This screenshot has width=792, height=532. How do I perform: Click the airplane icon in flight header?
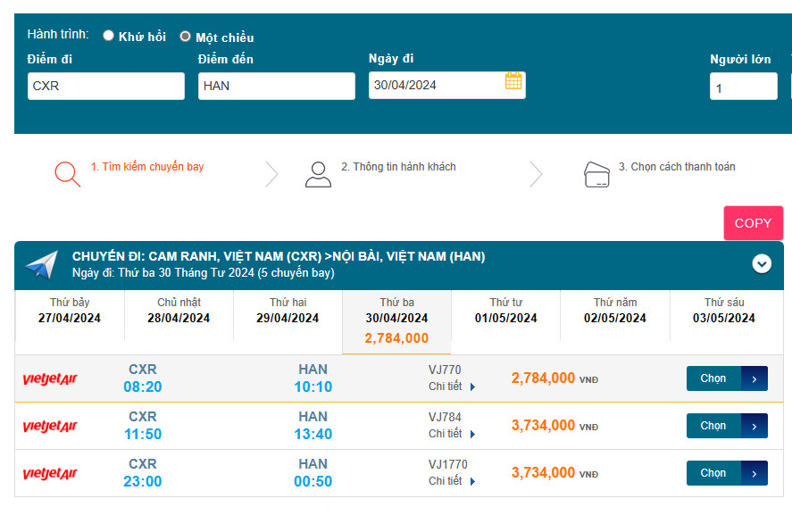pos(42,264)
